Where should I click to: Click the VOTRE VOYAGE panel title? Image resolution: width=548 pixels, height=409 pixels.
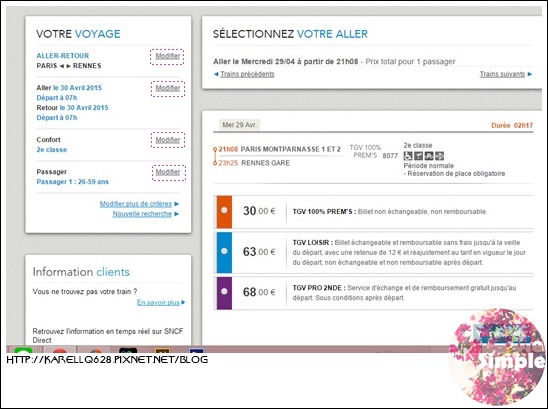point(78,34)
